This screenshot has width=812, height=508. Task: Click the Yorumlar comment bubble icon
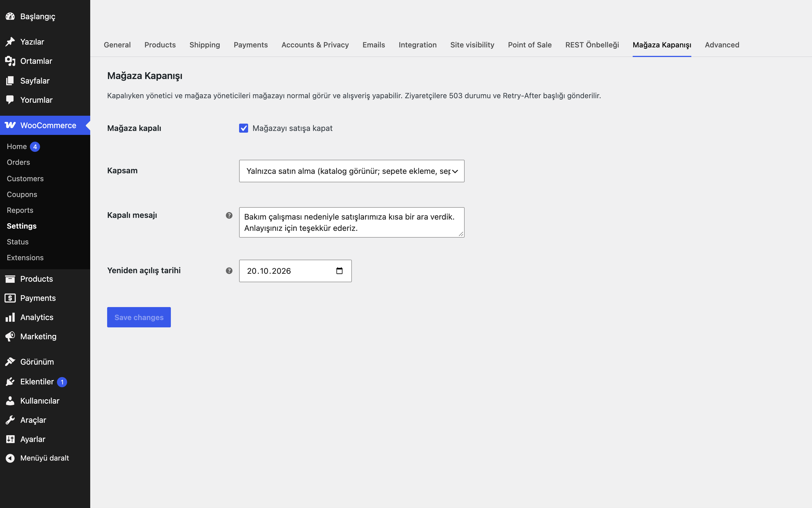tap(10, 100)
